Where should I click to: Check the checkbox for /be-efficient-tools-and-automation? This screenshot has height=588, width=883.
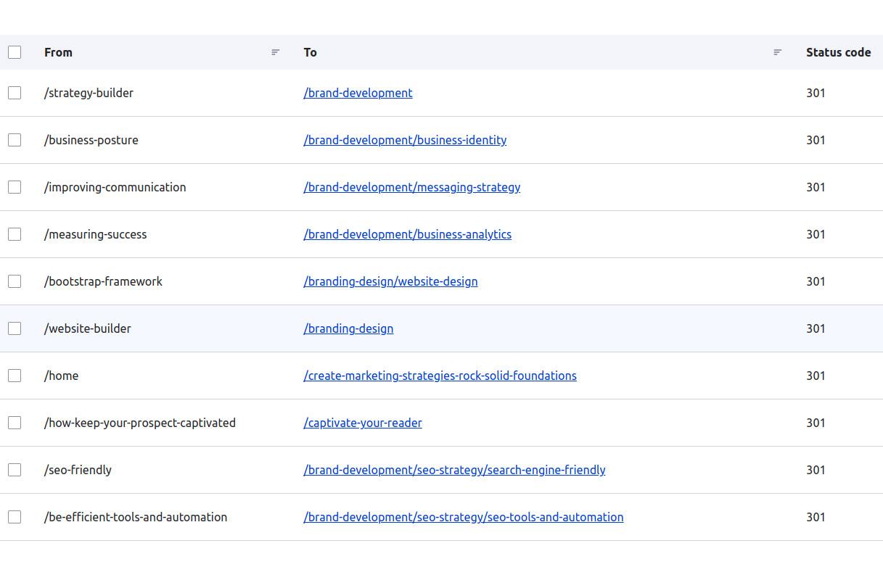pyautogui.click(x=15, y=516)
